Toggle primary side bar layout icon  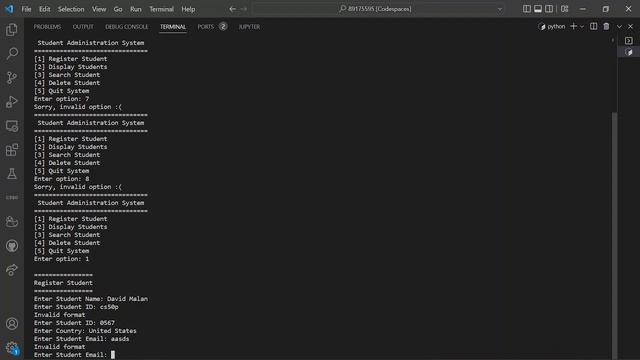527,9
